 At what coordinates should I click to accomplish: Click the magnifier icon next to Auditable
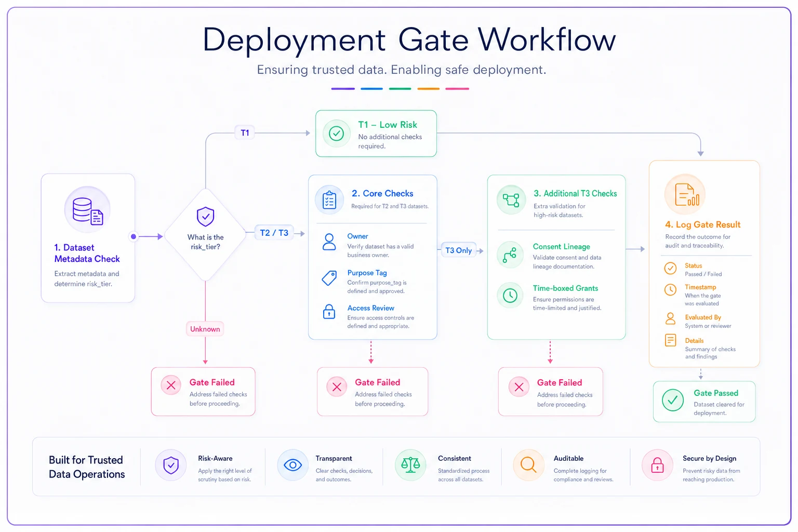click(528, 465)
